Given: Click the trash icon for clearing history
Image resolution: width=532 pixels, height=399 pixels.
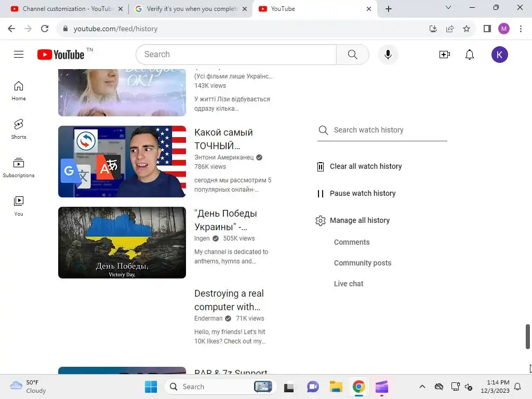Looking at the screenshot, I should click(x=320, y=167).
